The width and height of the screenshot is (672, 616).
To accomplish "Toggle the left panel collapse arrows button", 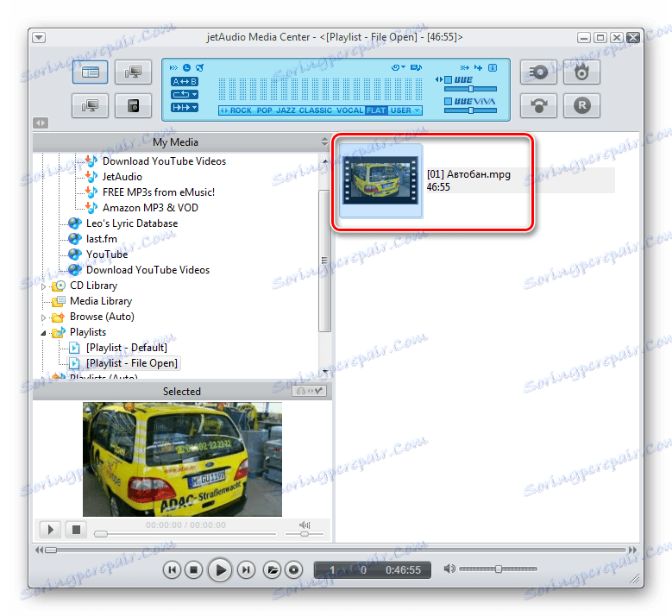I will tap(41, 123).
